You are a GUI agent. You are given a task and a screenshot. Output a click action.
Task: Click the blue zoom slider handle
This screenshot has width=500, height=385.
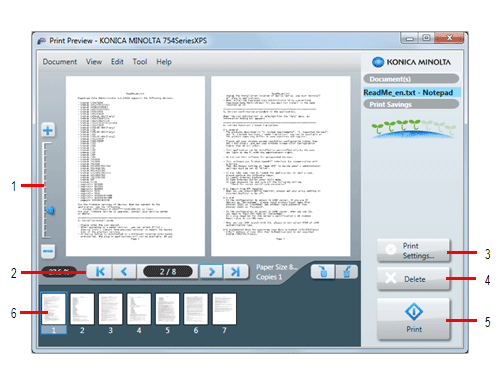tap(50, 210)
